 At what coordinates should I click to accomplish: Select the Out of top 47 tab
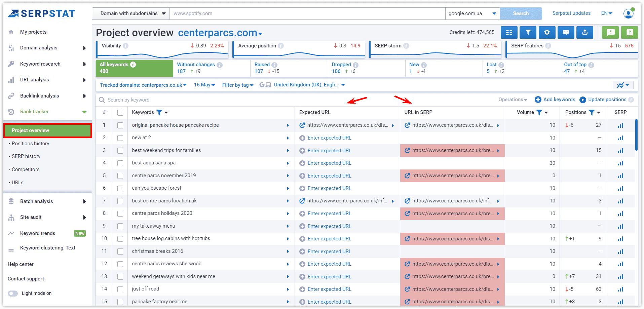click(599, 68)
